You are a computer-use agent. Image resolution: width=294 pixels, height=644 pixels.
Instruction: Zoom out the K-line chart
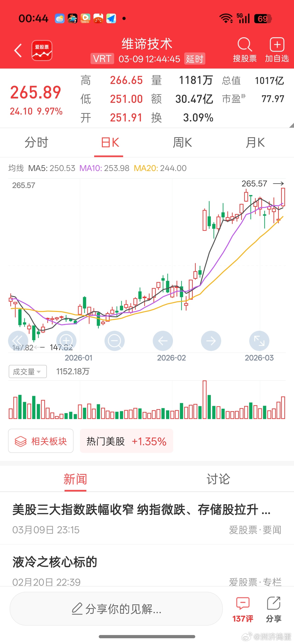pos(115,340)
